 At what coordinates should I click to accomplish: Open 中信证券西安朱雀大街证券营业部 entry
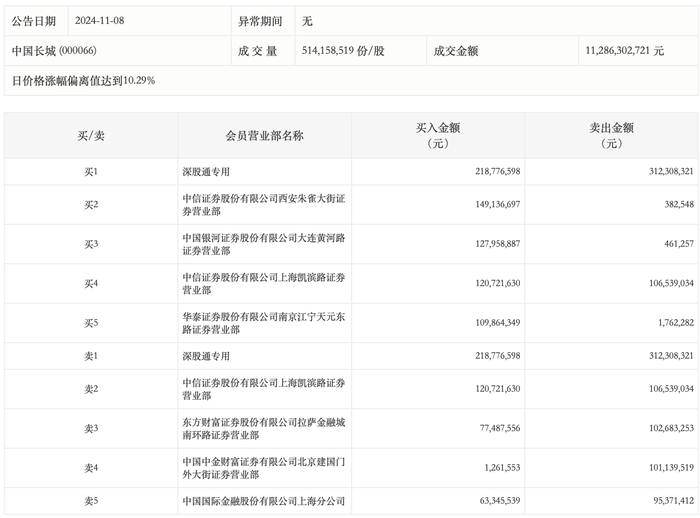260,204
